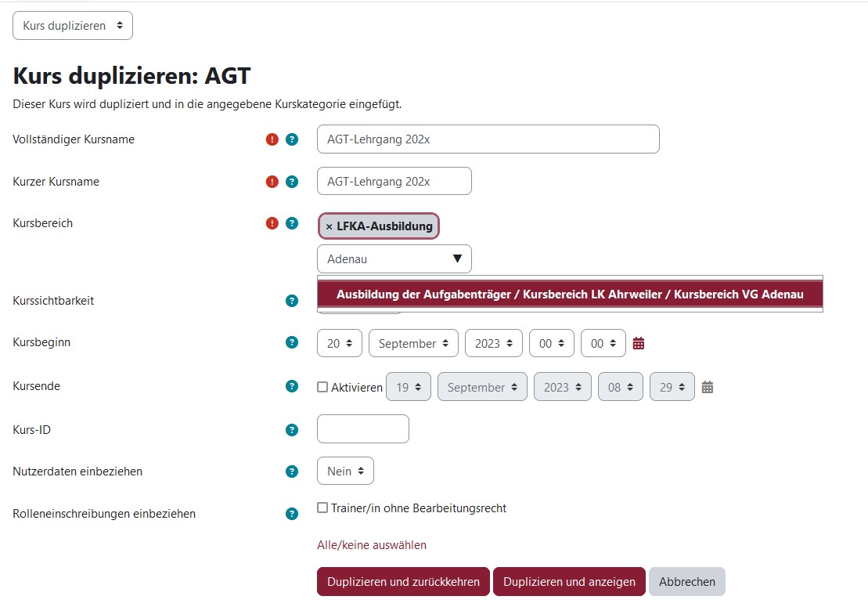Show help for Kurssichtbarkeit
This screenshot has height=607, width=868.
(292, 301)
